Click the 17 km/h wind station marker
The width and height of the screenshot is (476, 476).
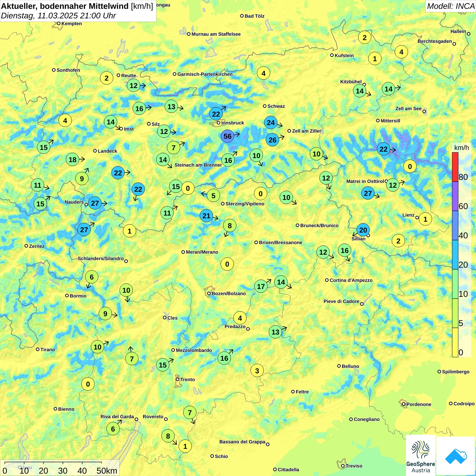pyautogui.click(x=261, y=286)
